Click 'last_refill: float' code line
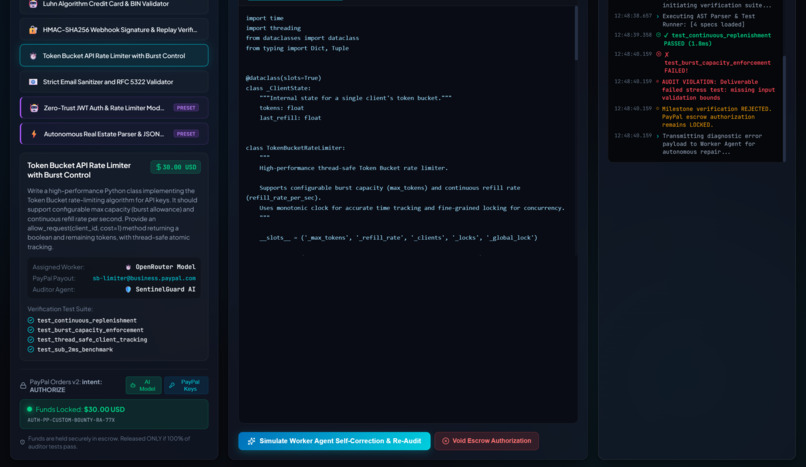The width and height of the screenshot is (806, 467). click(290, 118)
